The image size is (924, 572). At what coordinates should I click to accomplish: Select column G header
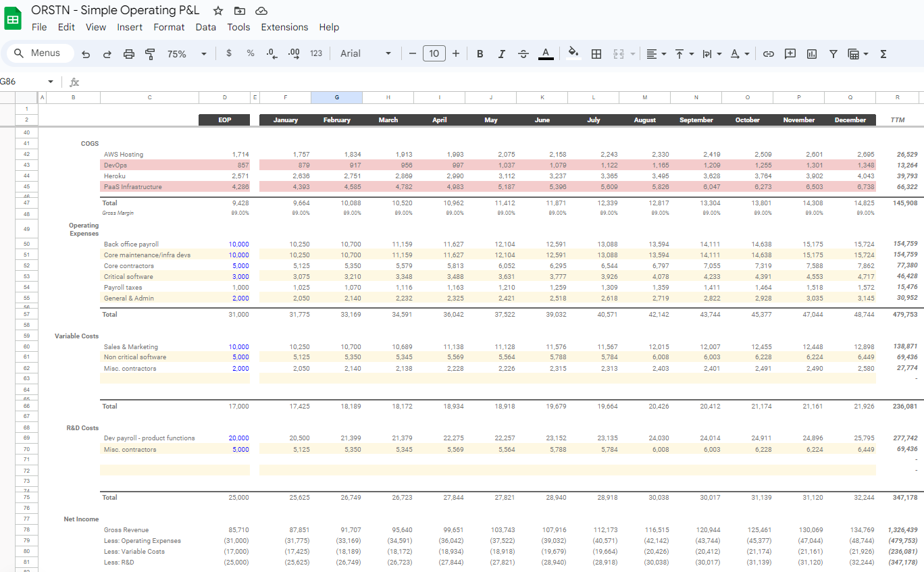click(337, 98)
